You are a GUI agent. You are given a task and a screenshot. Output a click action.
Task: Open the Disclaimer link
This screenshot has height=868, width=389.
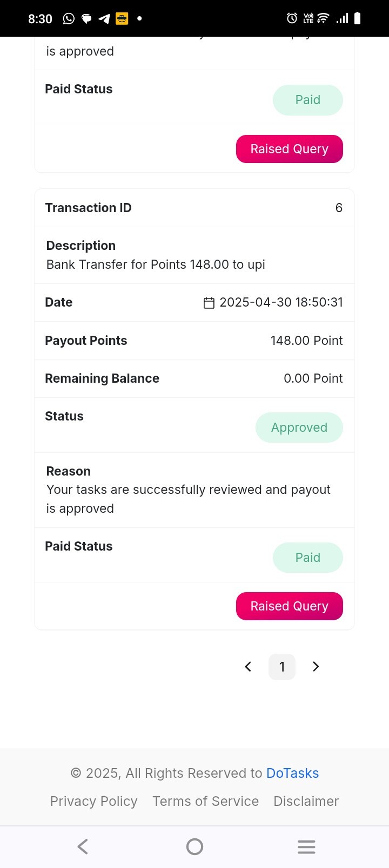tap(306, 801)
